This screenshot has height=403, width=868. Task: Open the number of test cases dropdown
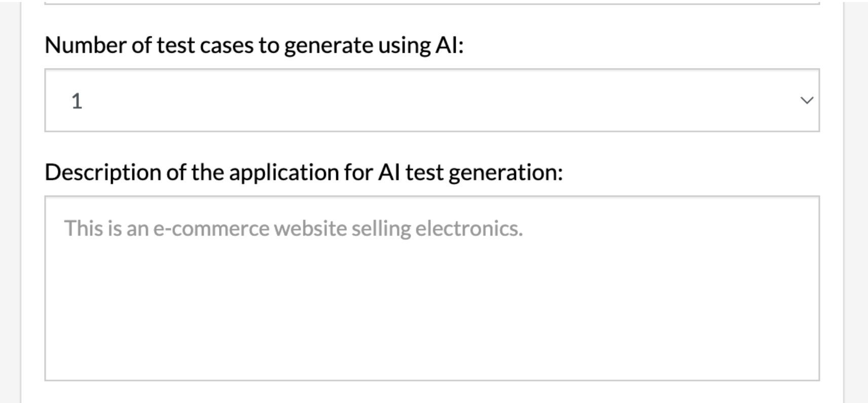click(x=432, y=100)
